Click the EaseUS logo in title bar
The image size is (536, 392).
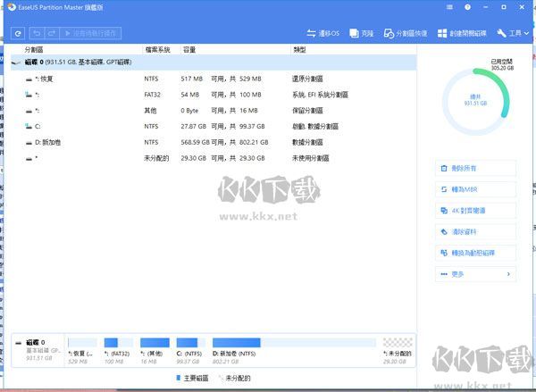[x=12, y=7]
